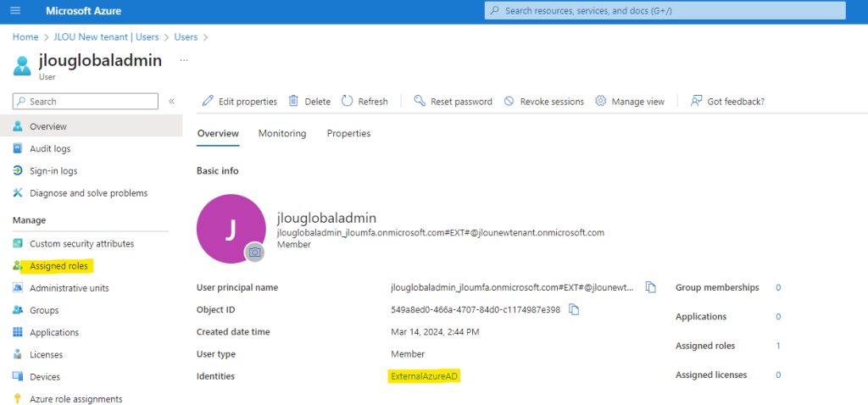Open Audit logs
The height and width of the screenshot is (405, 868).
[x=50, y=149]
